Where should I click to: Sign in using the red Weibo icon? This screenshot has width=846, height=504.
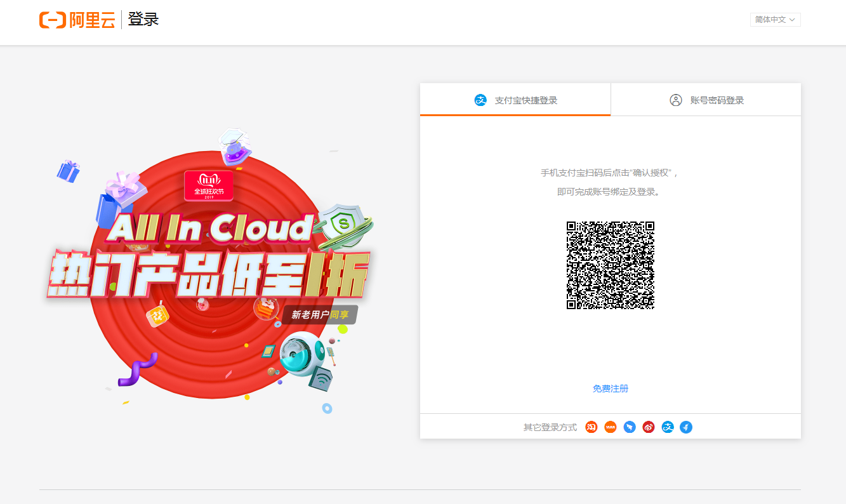tap(649, 427)
